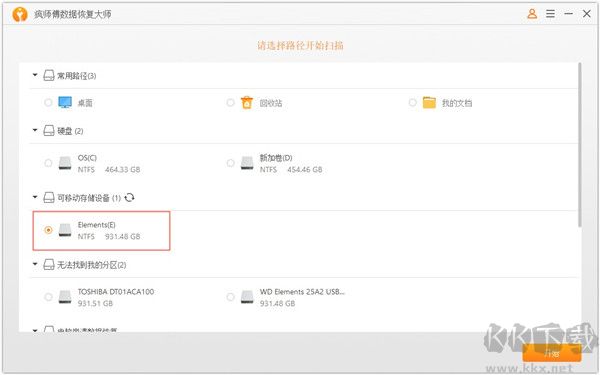Click the app logo in title bar
The height and width of the screenshot is (375, 600).
20,15
